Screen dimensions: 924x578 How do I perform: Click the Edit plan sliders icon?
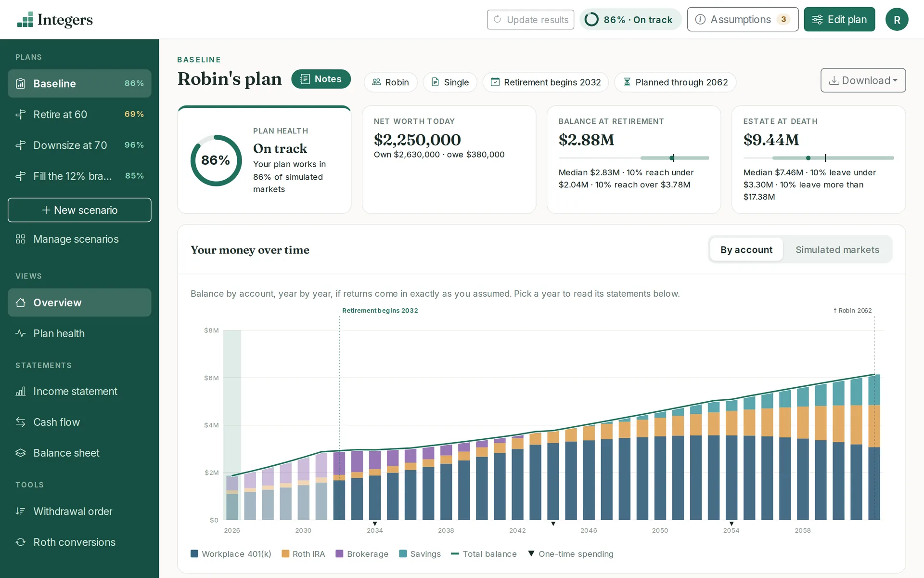pos(817,19)
